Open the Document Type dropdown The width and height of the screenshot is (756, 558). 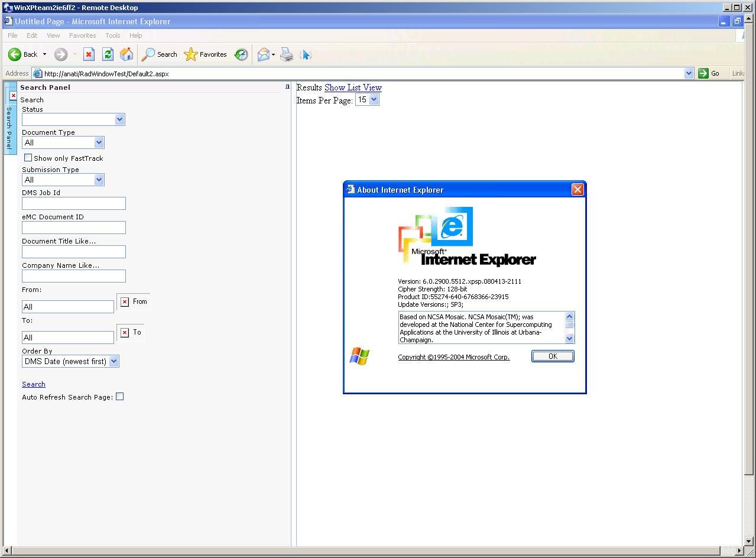[x=99, y=142]
